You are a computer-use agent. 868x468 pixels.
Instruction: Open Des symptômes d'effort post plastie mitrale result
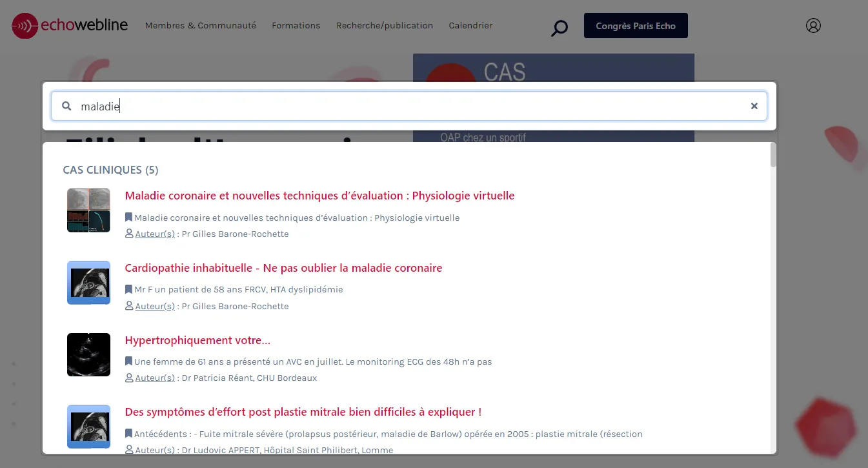point(303,412)
